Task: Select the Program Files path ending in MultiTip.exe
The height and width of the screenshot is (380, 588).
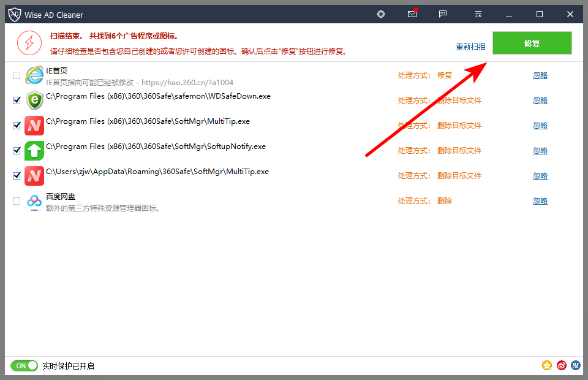Action: [148, 121]
